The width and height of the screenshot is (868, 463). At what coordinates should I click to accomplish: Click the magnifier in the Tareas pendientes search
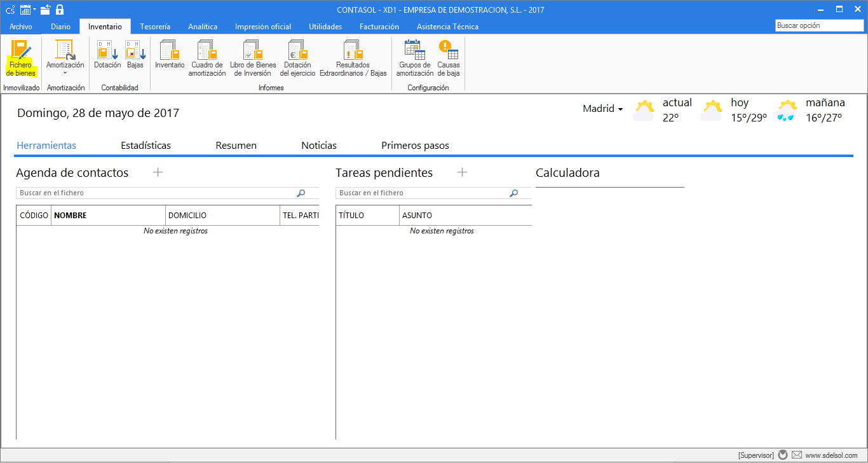click(x=514, y=193)
